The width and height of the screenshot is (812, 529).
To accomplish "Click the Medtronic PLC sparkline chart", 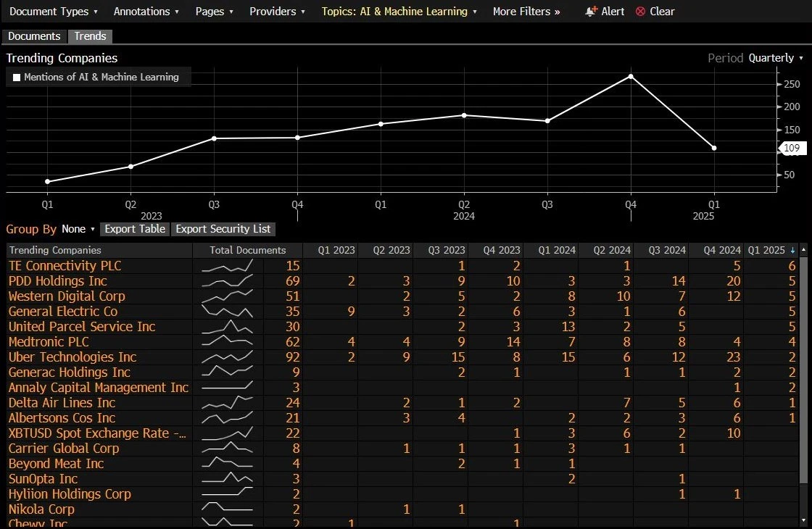I will point(227,342).
